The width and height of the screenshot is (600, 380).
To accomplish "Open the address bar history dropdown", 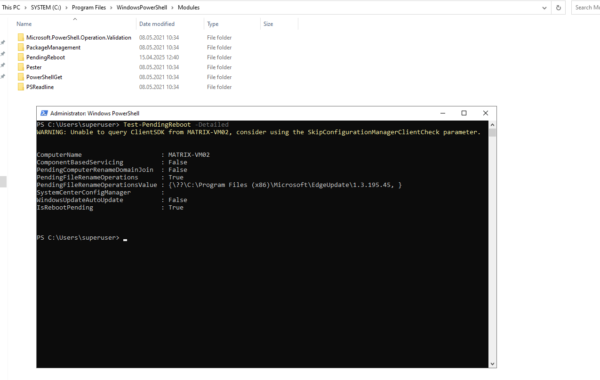I will (x=544, y=8).
